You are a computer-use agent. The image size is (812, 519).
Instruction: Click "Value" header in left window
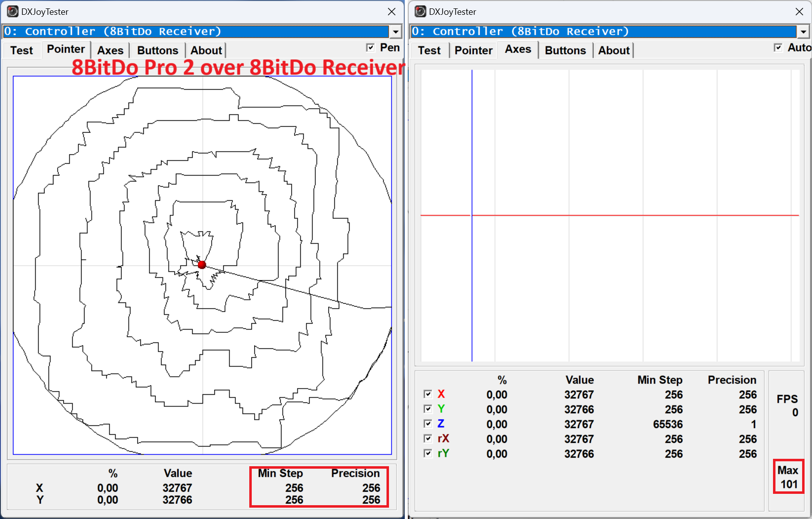click(x=178, y=473)
